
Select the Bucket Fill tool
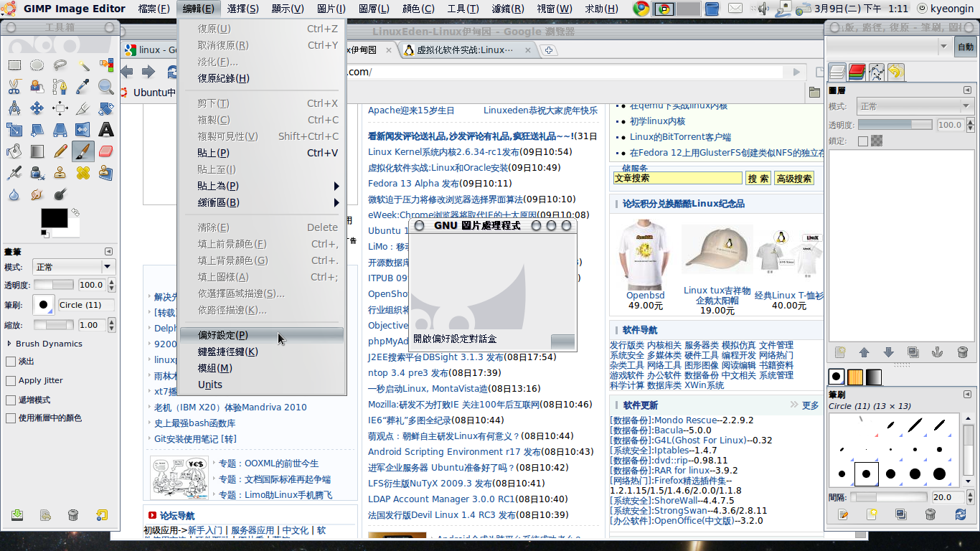[x=14, y=151]
